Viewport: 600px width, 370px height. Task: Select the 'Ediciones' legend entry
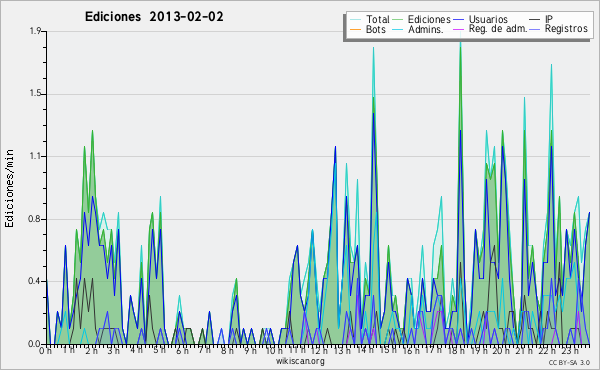point(429,19)
